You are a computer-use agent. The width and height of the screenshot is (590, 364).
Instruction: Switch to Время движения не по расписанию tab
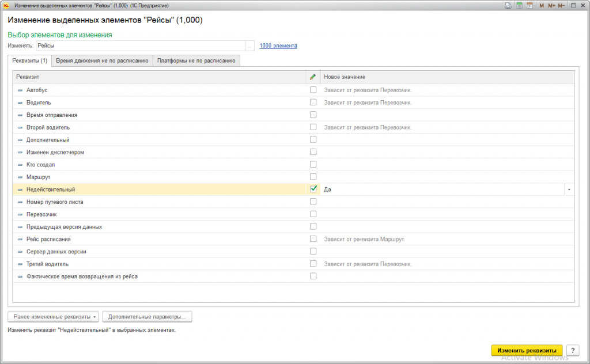coord(102,60)
